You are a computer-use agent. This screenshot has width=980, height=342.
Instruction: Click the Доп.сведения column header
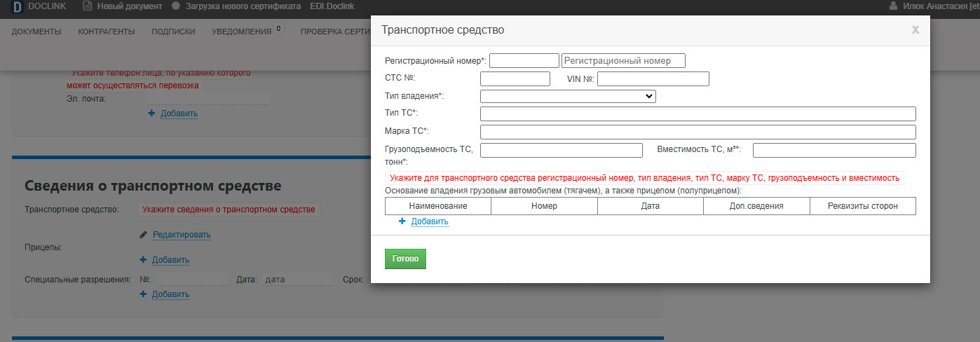click(x=756, y=206)
